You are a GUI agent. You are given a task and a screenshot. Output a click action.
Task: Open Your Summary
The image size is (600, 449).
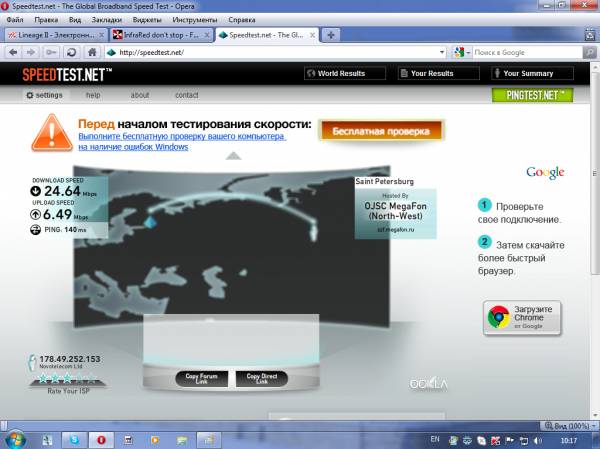532,73
